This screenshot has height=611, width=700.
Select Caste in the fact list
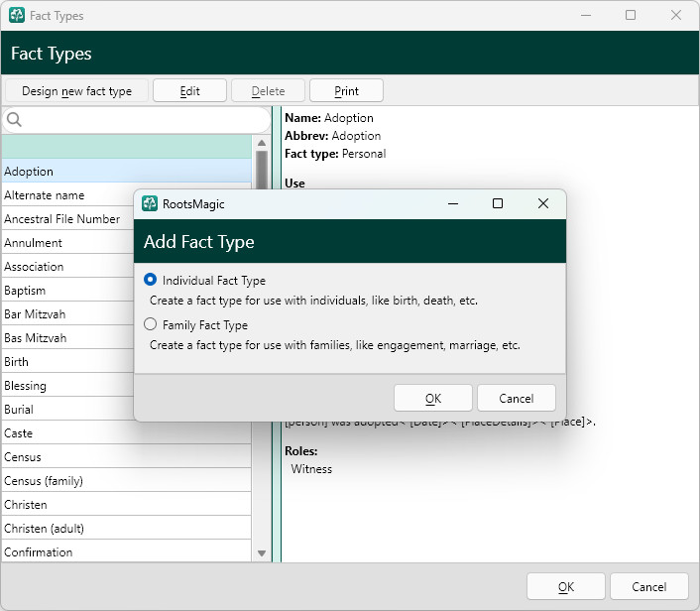pos(127,433)
